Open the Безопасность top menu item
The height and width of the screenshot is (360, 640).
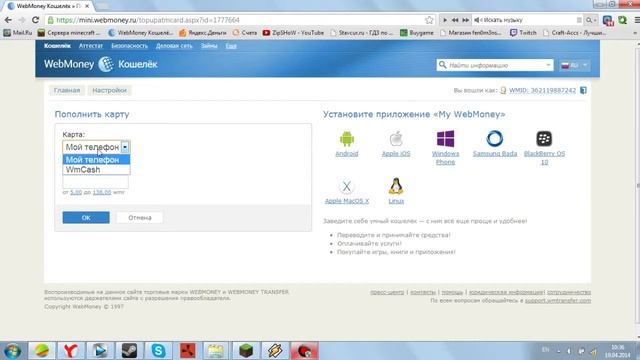(129, 46)
